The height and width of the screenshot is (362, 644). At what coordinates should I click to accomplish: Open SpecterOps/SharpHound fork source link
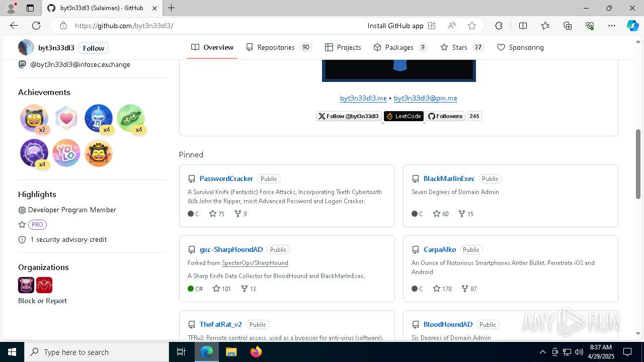pos(255,263)
